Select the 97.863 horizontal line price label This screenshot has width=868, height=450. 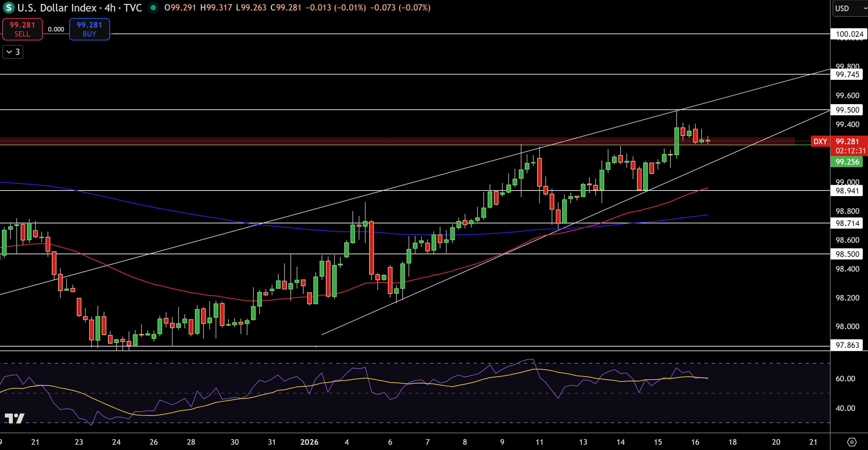tap(847, 345)
